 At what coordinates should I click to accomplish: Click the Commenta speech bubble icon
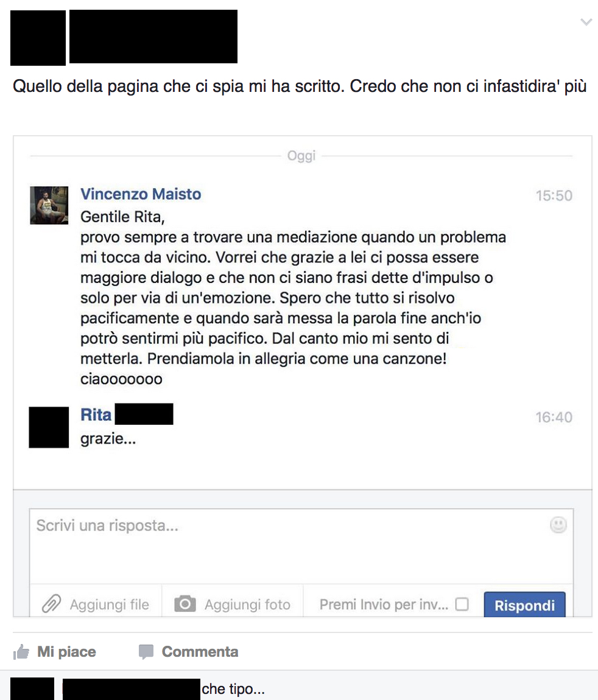coord(146,652)
